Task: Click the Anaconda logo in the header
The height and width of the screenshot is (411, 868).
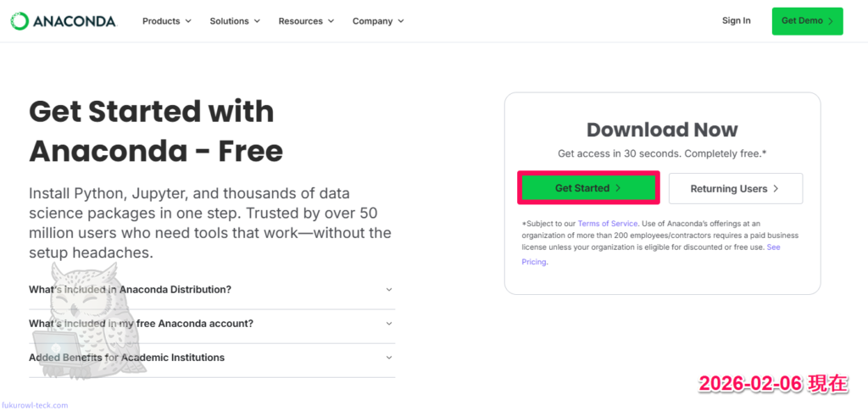Action: point(64,20)
